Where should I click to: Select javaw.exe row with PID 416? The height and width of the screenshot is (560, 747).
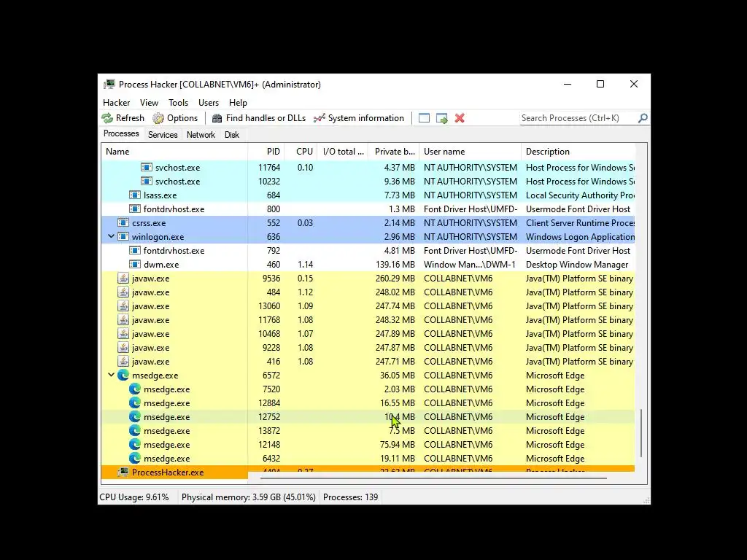[x=368, y=362]
